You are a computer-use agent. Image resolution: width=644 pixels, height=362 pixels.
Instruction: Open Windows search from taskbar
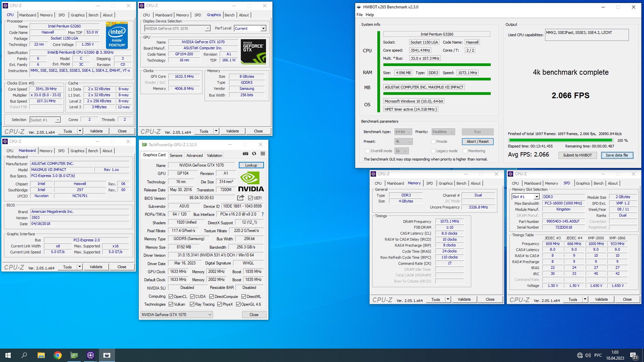[x=24, y=355]
